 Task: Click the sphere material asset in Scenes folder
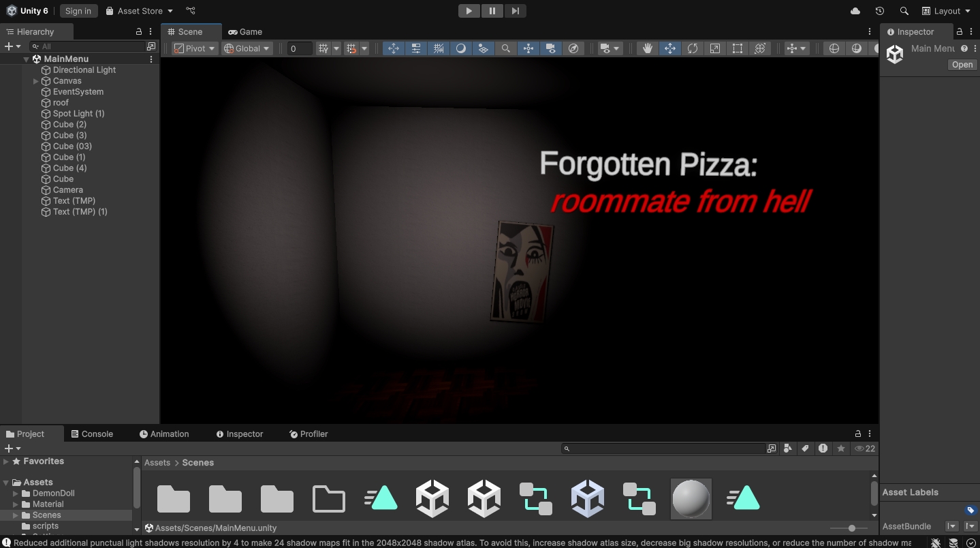pyautogui.click(x=691, y=498)
